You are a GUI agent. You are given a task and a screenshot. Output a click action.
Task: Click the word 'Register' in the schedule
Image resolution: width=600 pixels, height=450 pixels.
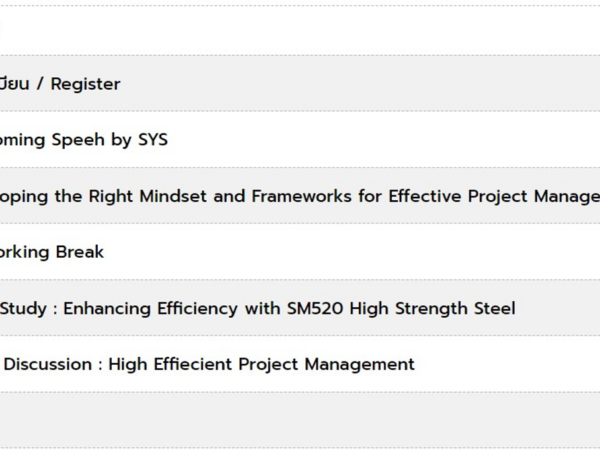85,84
